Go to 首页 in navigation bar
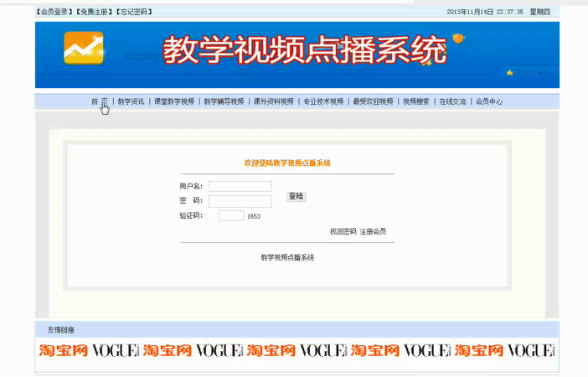Image resolution: width=588 pixels, height=377 pixels. pyautogui.click(x=100, y=101)
